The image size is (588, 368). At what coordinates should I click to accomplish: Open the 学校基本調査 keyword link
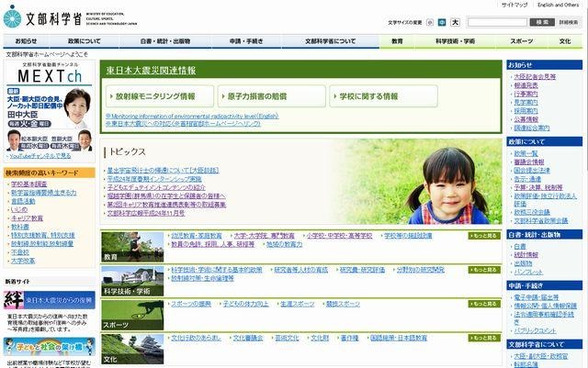coord(28,184)
